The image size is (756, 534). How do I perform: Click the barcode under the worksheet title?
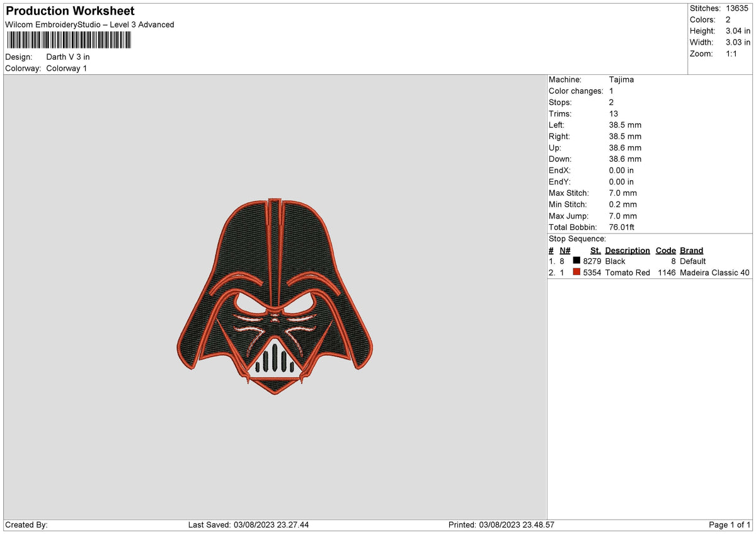69,40
